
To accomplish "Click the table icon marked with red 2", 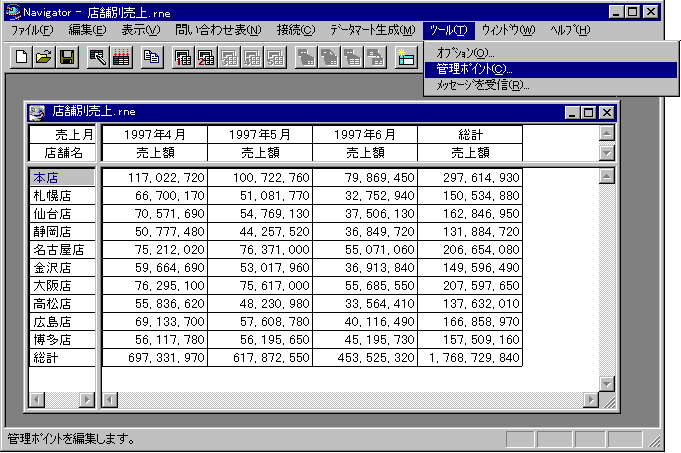I will pyautogui.click(x=206, y=58).
